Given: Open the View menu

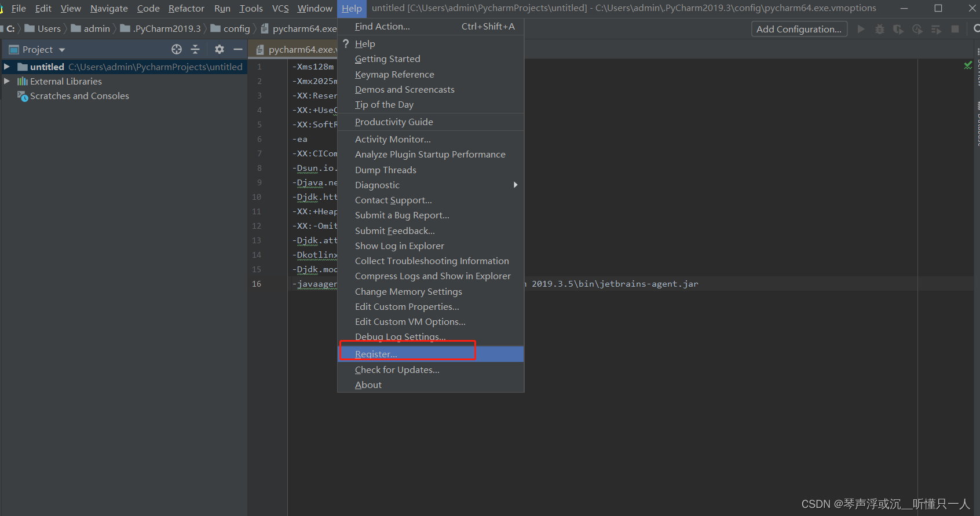Looking at the screenshot, I should 71,8.
